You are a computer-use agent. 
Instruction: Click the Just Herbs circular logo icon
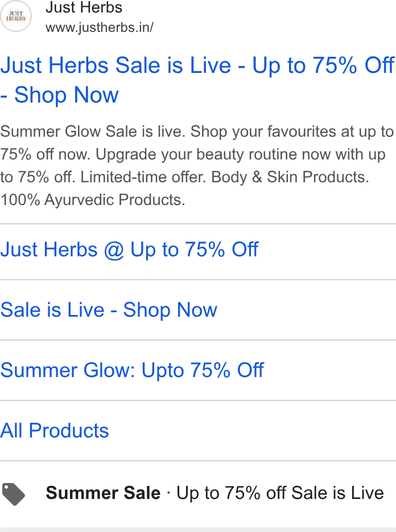15,16
